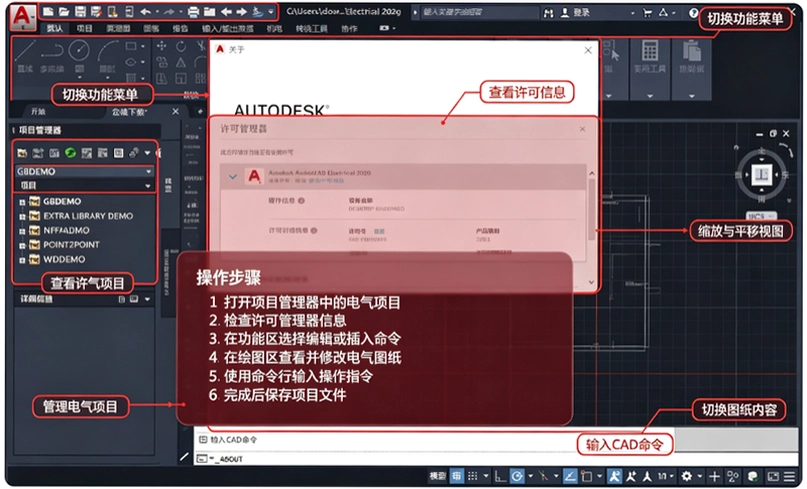
Task: Toggle polar tracking in status bar
Action: click(x=517, y=476)
